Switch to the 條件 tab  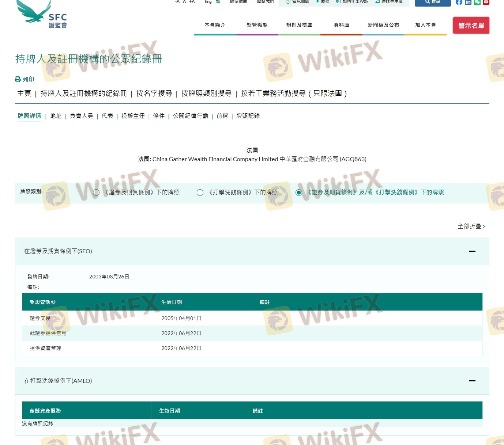point(159,116)
